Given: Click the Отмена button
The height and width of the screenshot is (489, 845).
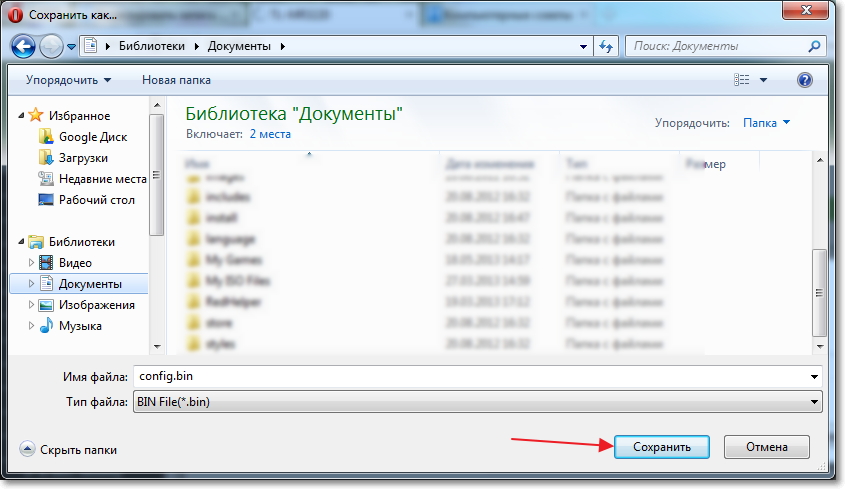Looking at the screenshot, I should (766, 447).
